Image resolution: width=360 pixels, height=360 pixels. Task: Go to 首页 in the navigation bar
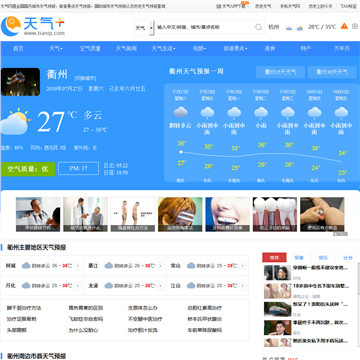18,49
